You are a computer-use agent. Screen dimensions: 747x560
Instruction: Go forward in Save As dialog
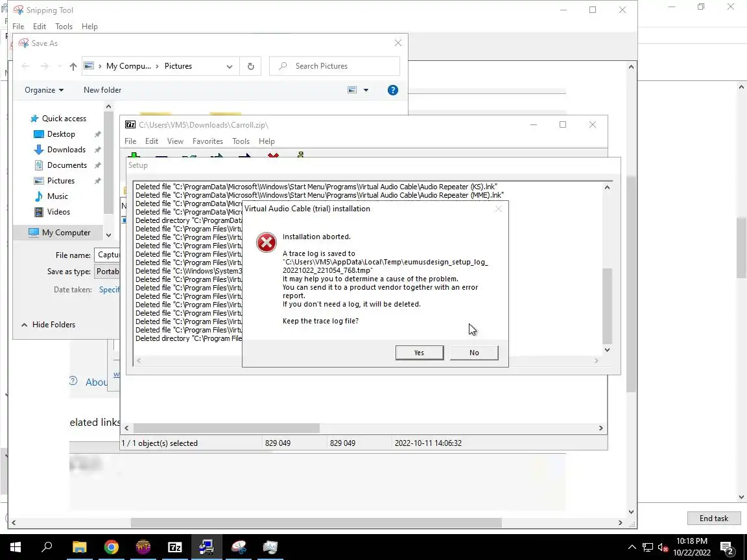(44, 66)
